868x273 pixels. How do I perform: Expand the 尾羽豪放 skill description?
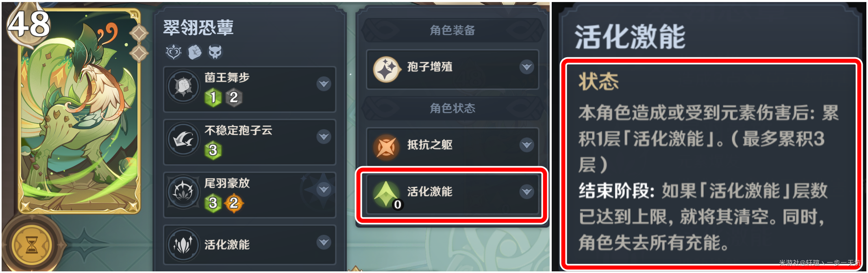(324, 189)
